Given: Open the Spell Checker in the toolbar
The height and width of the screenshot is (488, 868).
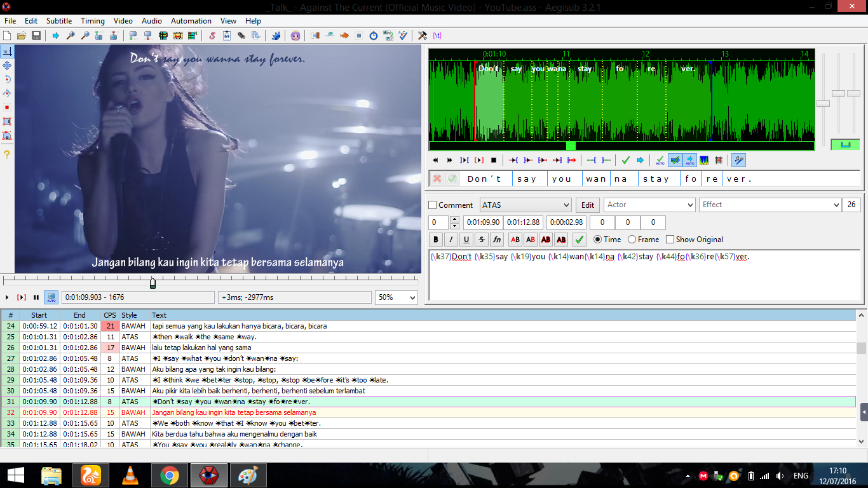Looking at the screenshot, I should pyautogui.click(x=402, y=36).
